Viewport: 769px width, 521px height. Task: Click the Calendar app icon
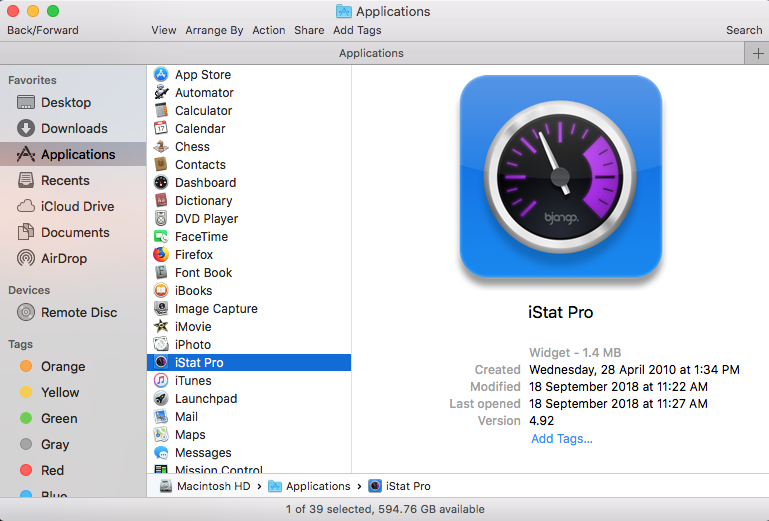pyautogui.click(x=161, y=129)
